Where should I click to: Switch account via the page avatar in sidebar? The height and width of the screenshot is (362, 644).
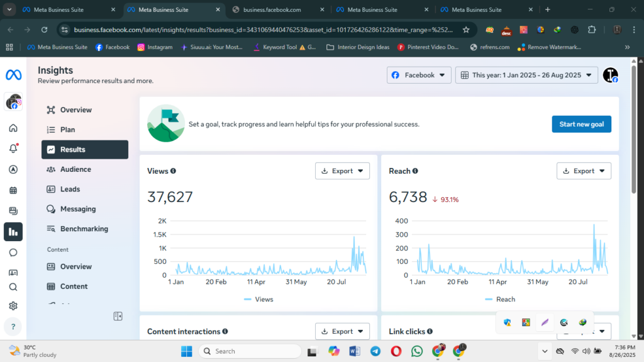point(13,101)
